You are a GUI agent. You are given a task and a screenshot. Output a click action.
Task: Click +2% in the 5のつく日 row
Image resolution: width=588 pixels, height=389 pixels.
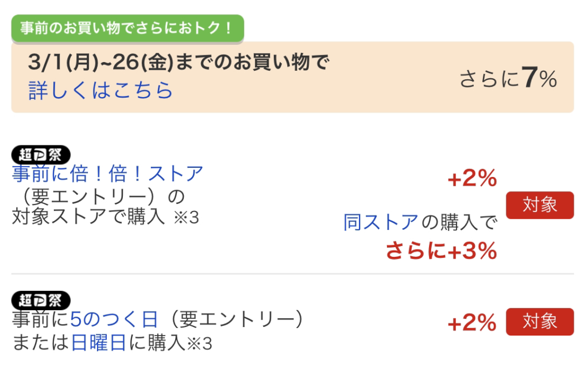point(472,322)
